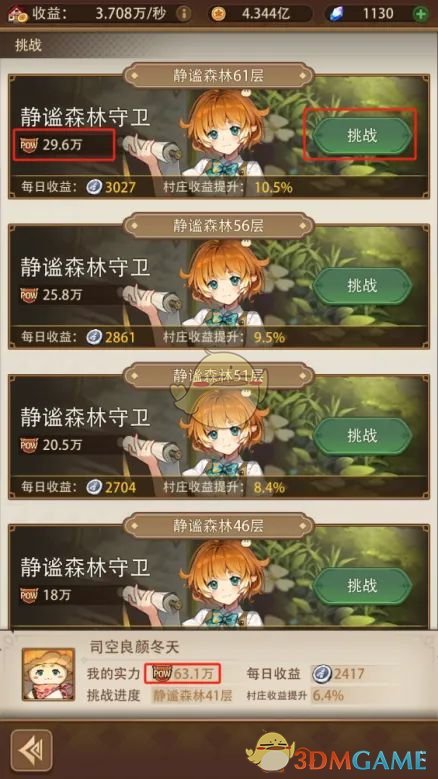Select the 静谧森林56层 title banner
This screenshot has height=779, width=438.
tap(219, 226)
